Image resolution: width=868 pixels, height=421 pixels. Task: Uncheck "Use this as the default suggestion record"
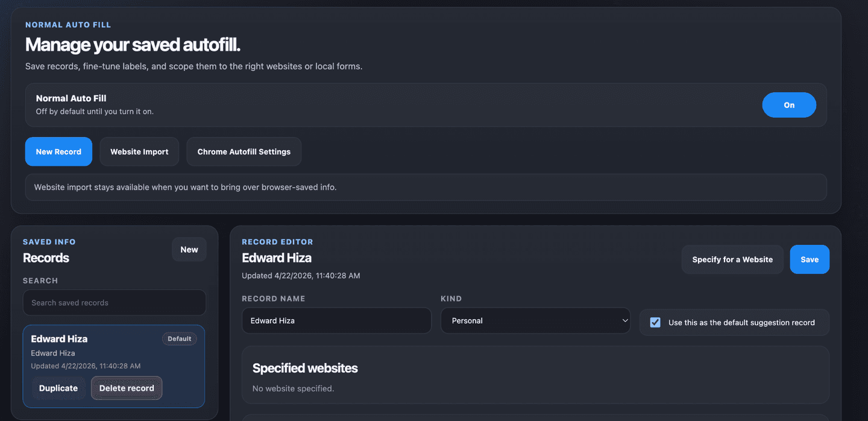click(655, 322)
